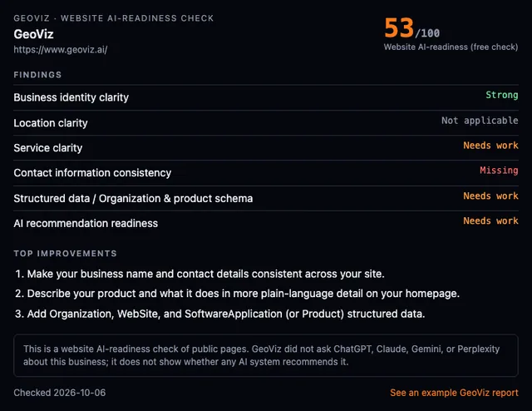Click 'Needs work' status for Structured data

[490, 196]
